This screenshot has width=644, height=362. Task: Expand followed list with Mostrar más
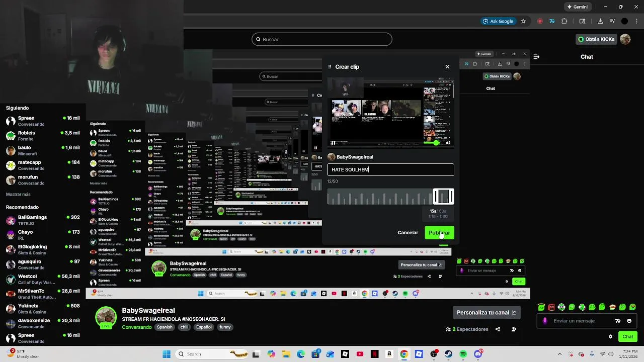(x=18, y=195)
